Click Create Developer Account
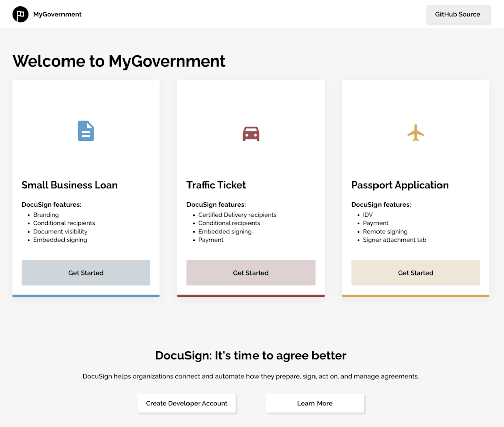The image size is (504, 427). (x=186, y=403)
